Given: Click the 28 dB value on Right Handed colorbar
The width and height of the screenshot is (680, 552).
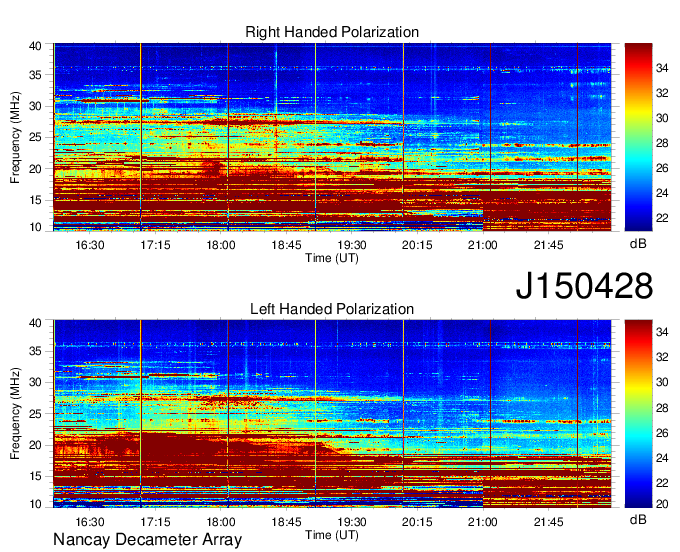Looking at the screenshot, I should tap(662, 143).
